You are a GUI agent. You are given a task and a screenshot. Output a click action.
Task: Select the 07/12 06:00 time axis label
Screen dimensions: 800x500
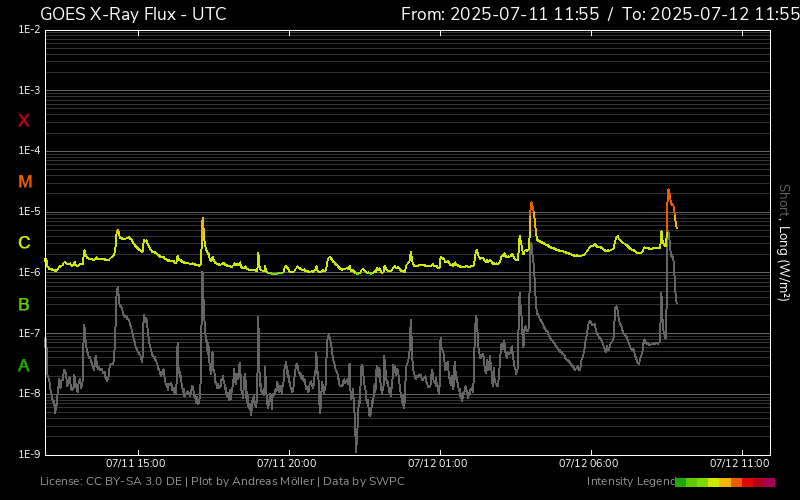(x=588, y=463)
